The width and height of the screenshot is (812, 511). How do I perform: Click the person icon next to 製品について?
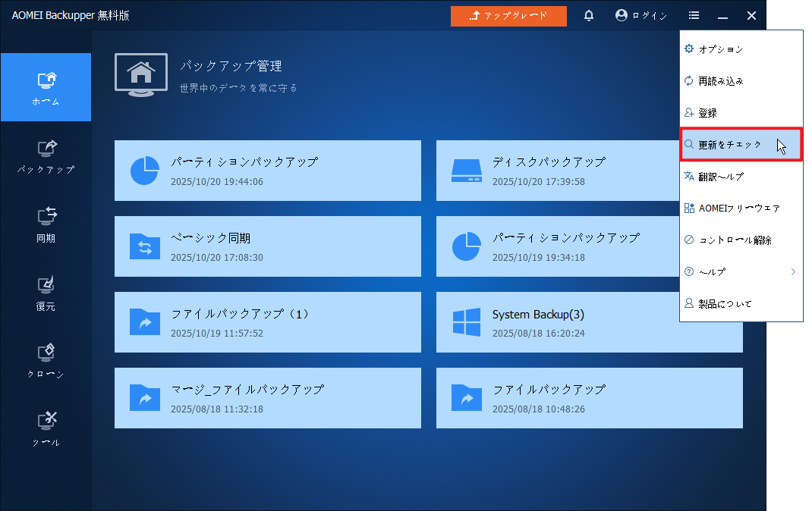point(689,303)
